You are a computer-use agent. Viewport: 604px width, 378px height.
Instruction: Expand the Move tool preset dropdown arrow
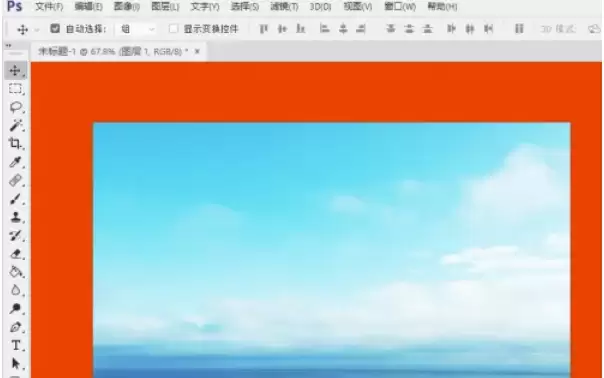point(37,30)
